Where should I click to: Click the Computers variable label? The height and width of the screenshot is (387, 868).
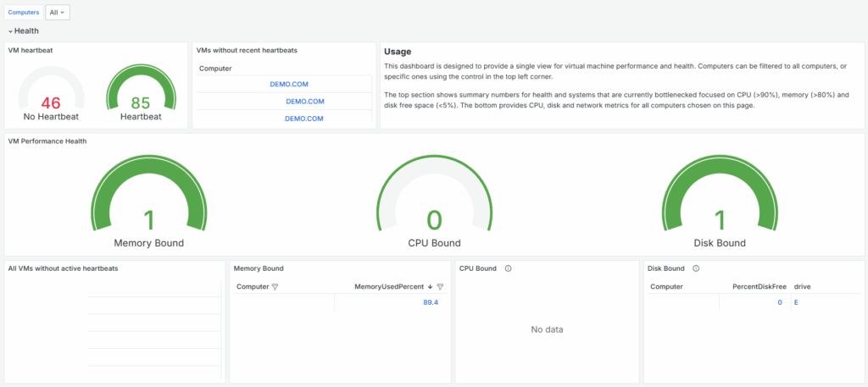pos(24,12)
